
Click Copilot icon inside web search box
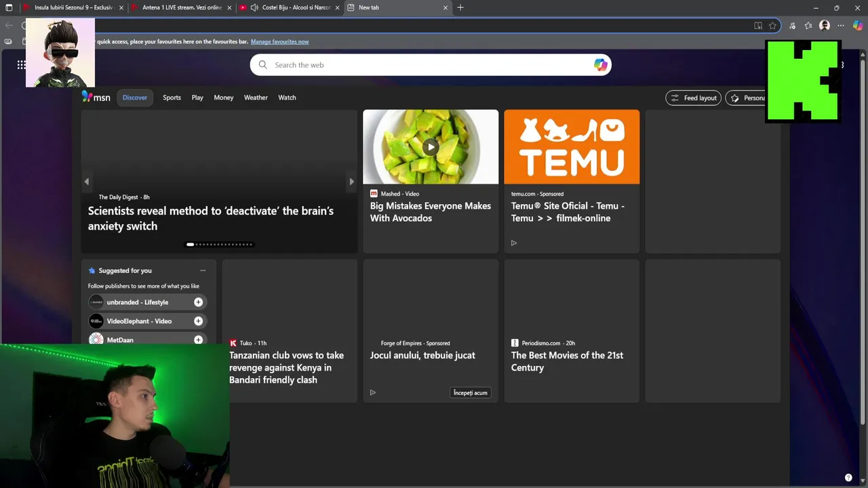600,65
